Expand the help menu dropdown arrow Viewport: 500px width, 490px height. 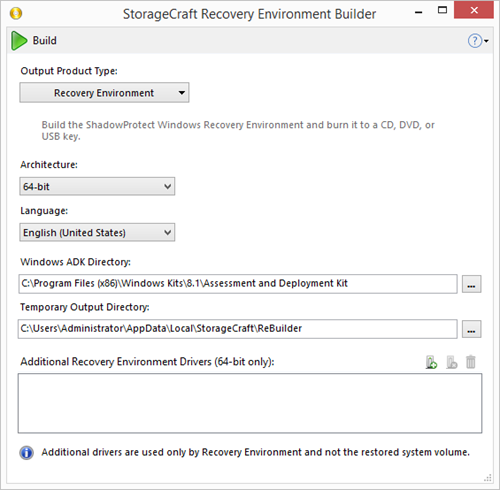pos(486,41)
